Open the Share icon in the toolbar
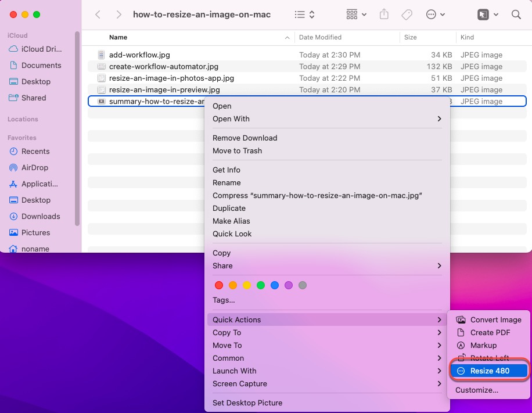The height and width of the screenshot is (413, 532). (384, 14)
